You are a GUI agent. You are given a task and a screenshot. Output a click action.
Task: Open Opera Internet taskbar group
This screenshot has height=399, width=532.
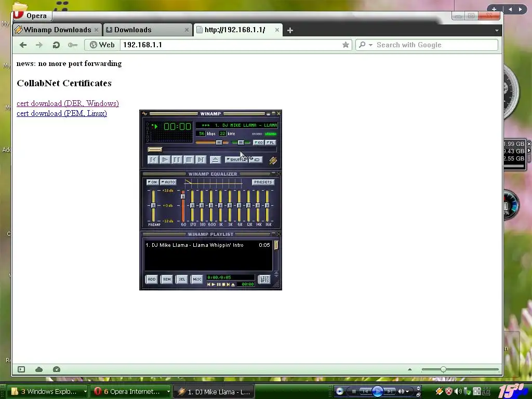point(131,392)
